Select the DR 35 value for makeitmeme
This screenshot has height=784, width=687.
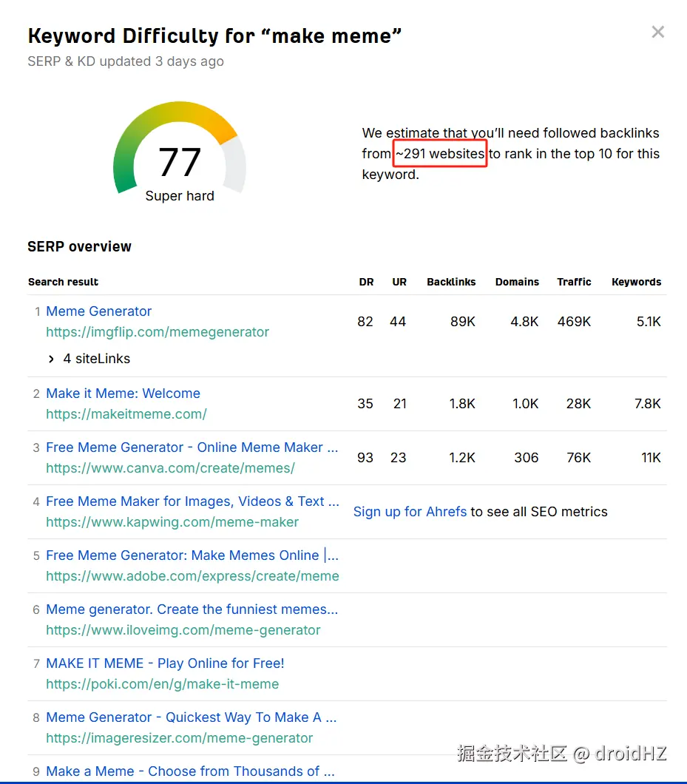[x=365, y=404]
